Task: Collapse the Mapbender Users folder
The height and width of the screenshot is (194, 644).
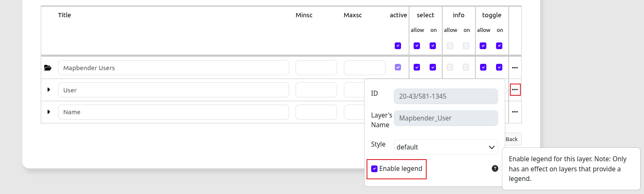Action: click(x=48, y=68)
